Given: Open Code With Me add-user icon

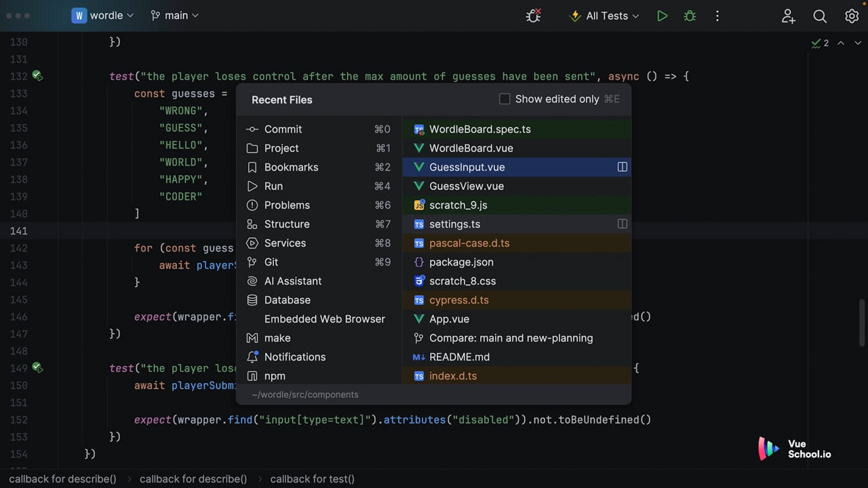Looking at the screenshot, I should click(788, 16).
